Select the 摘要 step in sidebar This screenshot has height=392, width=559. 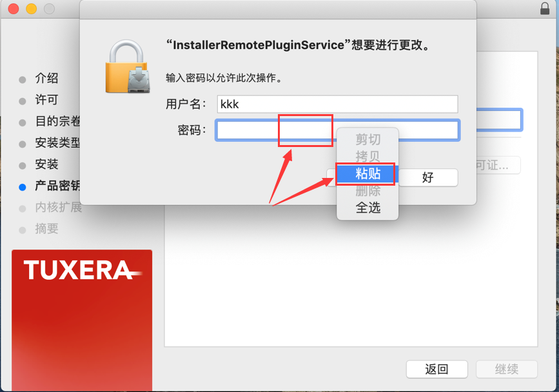click(x=46, y=228)
